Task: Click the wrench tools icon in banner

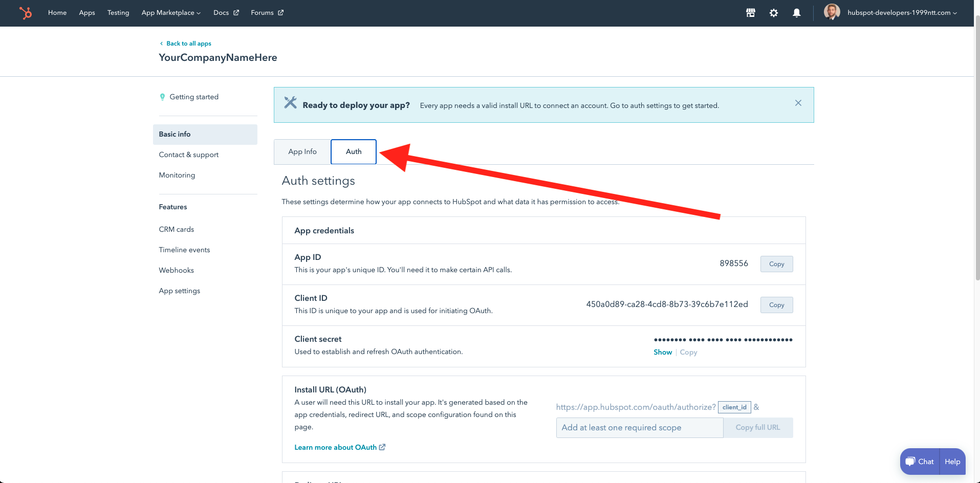Action: click(x=290, y=102)
